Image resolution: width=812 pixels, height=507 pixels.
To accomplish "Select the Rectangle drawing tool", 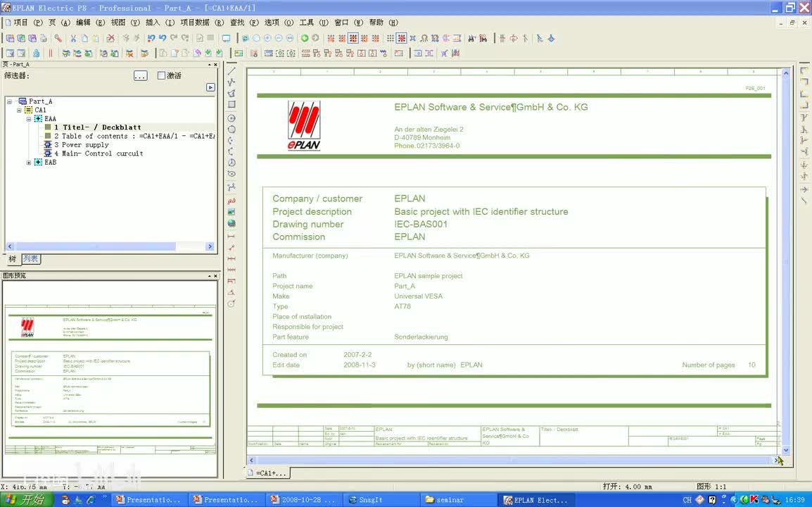I will 231,104.
